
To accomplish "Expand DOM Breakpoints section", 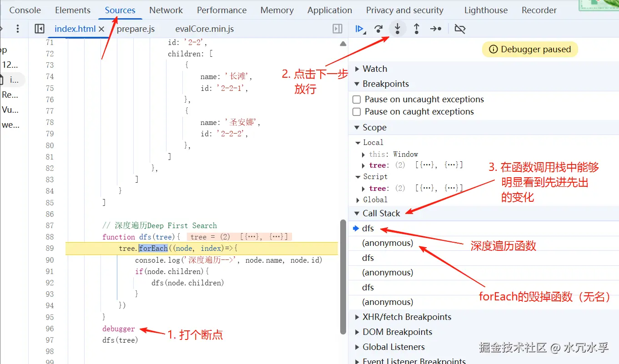I will [x=357, y=332].
